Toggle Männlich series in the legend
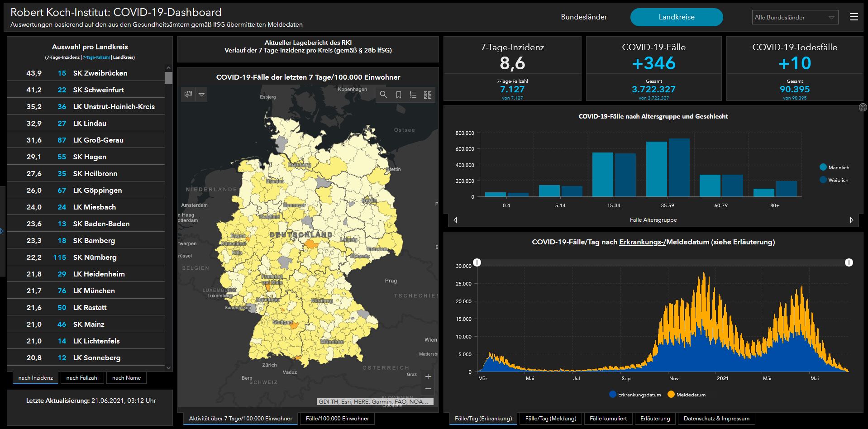This screenshot has width=868, height=429. click(x=823, y=167)
